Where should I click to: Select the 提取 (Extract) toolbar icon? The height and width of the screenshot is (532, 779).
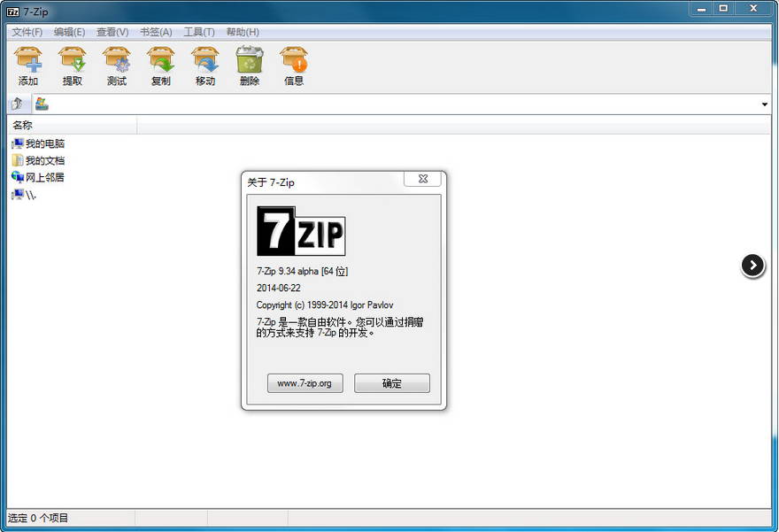click(72, 64)
